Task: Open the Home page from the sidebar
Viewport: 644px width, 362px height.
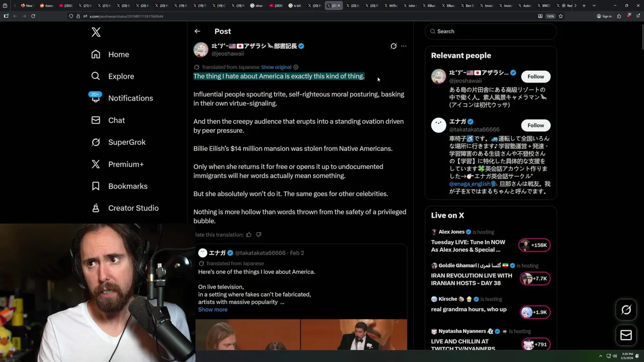Action: [110, 54]
